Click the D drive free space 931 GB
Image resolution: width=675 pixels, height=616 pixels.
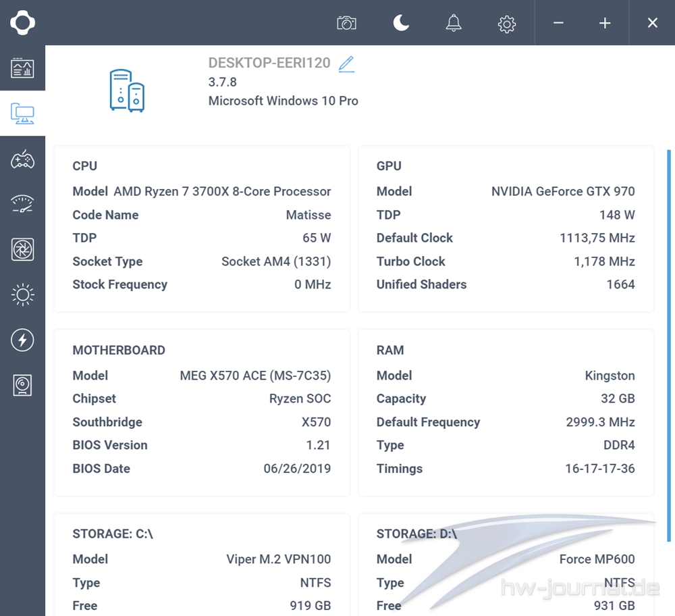coord(614,606)
